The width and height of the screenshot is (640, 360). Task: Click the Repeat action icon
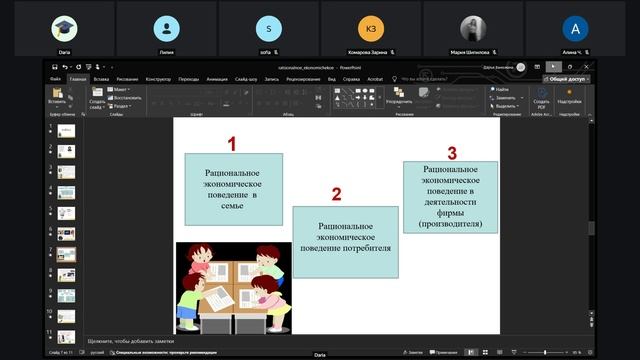pyautogui.click(x=78, y=67)
